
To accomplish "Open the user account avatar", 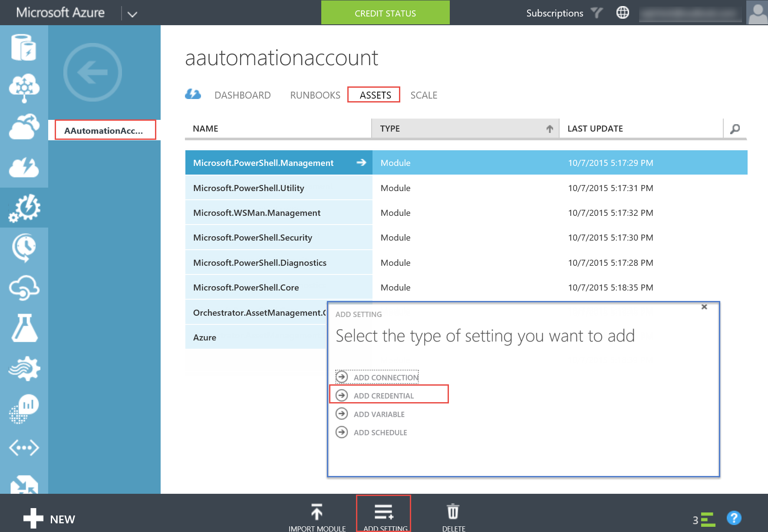I will [757, 13].
